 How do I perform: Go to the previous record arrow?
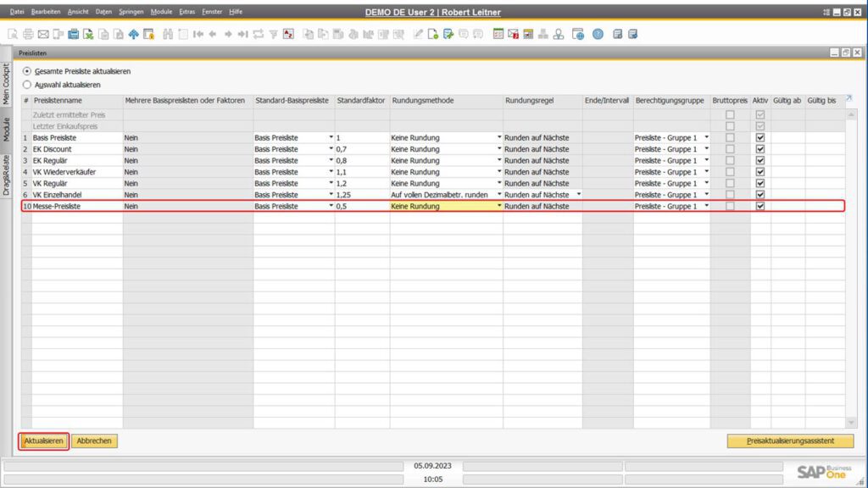click(x=213, y=34)
